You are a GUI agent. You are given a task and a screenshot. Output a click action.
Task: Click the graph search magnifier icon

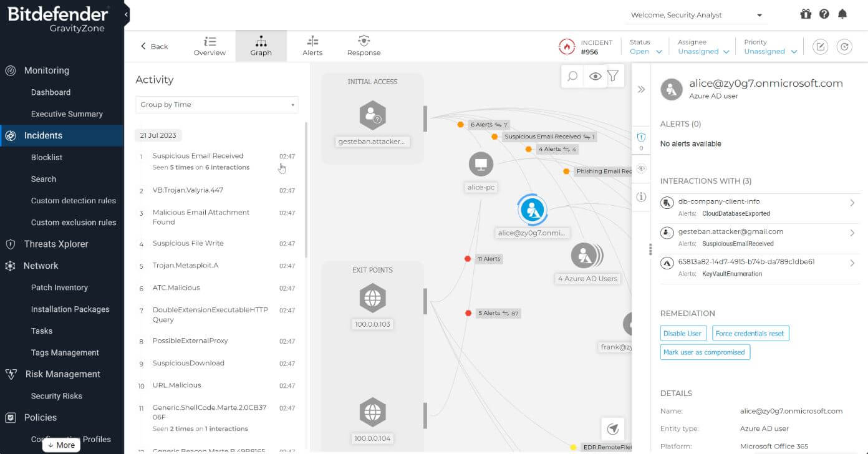coord(572,76)
